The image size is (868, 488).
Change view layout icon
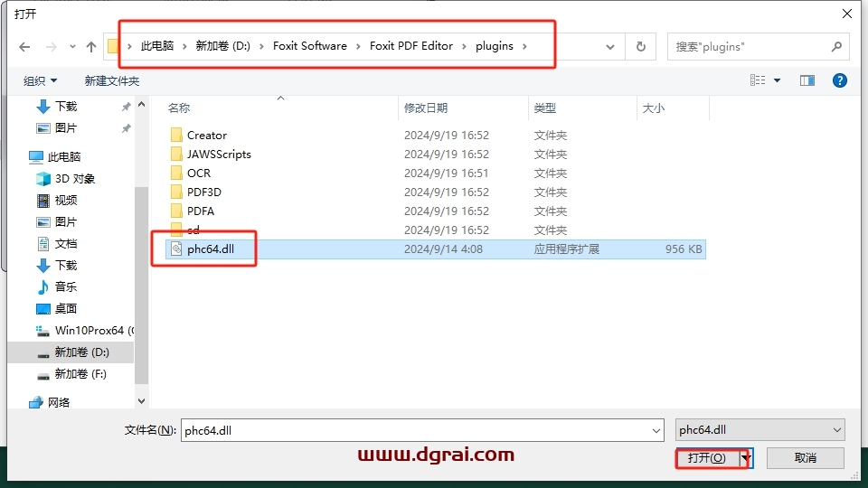pos(758,80)
